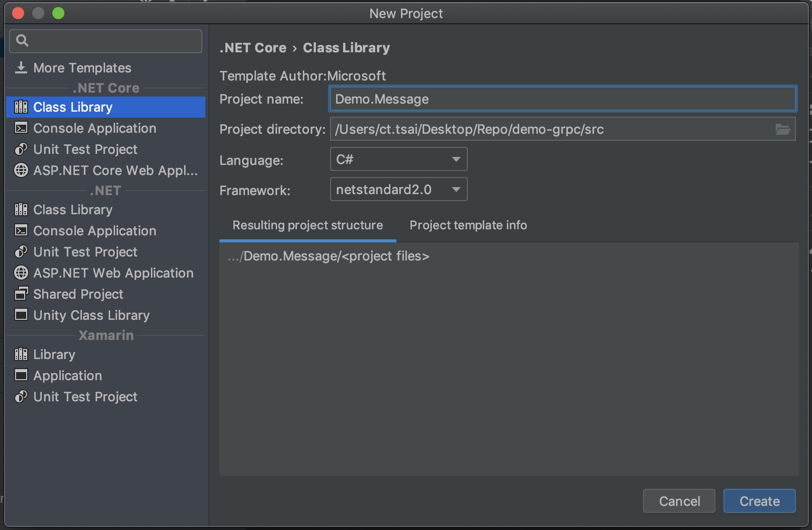Focus the Project name input field
Viewport: 812px width, 530px height.
click(562, 99)
